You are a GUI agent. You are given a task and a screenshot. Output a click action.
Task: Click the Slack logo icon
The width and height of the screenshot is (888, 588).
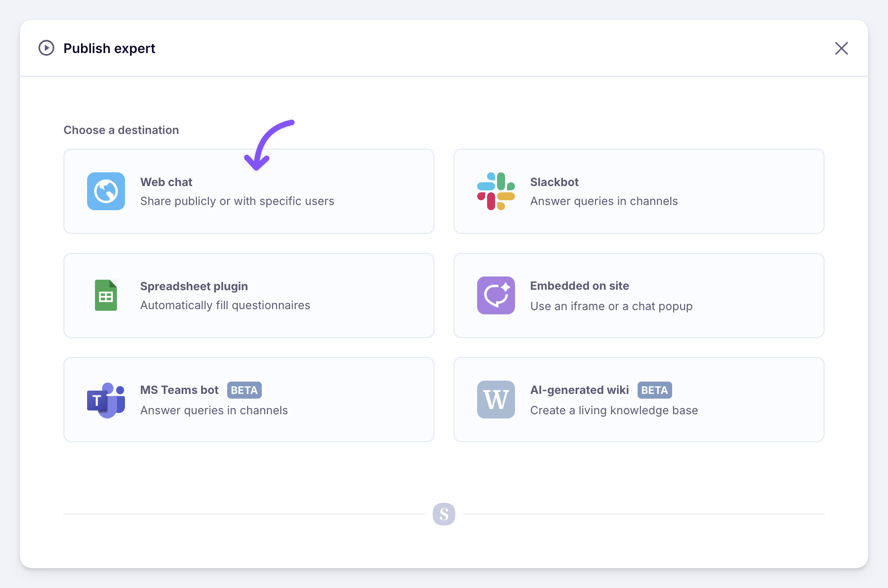[496, 191]
